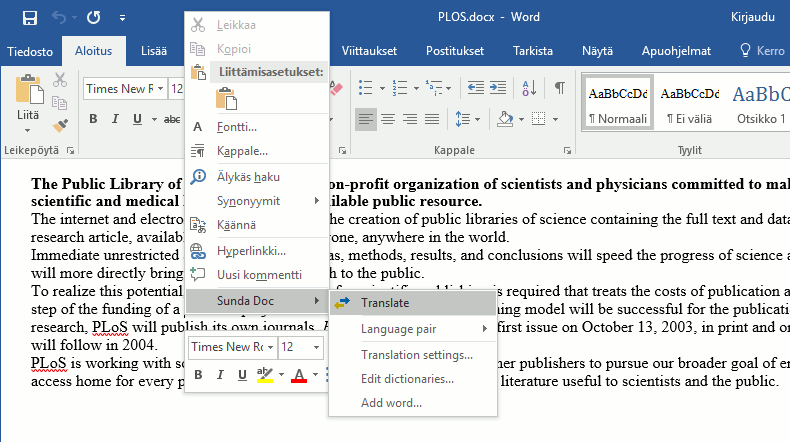Viewport: 790px width, 442px height.
Task: Expand the Language pair submenu
Action: tap(413, 329)
